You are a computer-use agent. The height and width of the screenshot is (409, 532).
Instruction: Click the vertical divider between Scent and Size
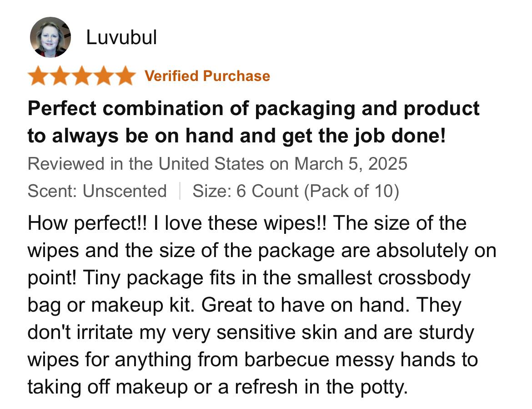pyautogui.click(x=180, y=191)
